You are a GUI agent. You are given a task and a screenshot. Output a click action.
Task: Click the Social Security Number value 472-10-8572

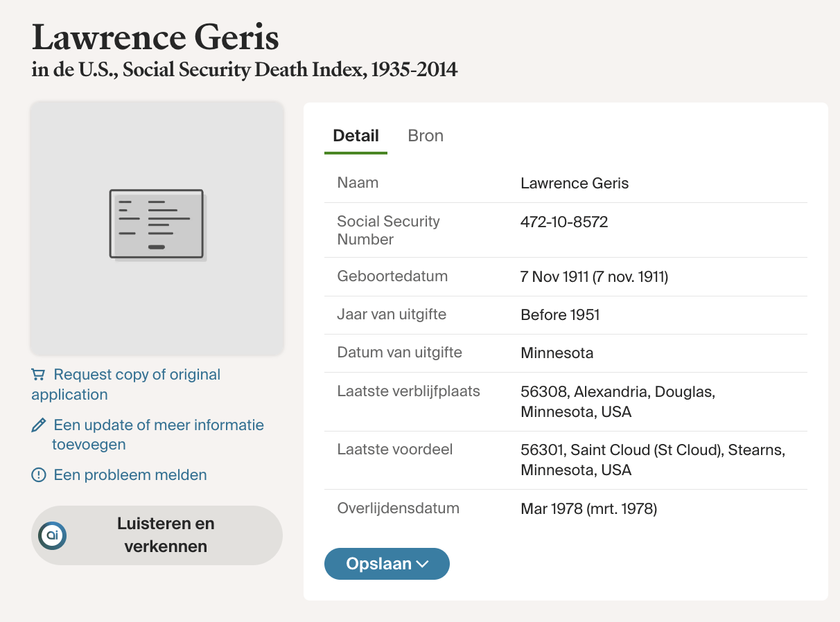click(563, 222)
